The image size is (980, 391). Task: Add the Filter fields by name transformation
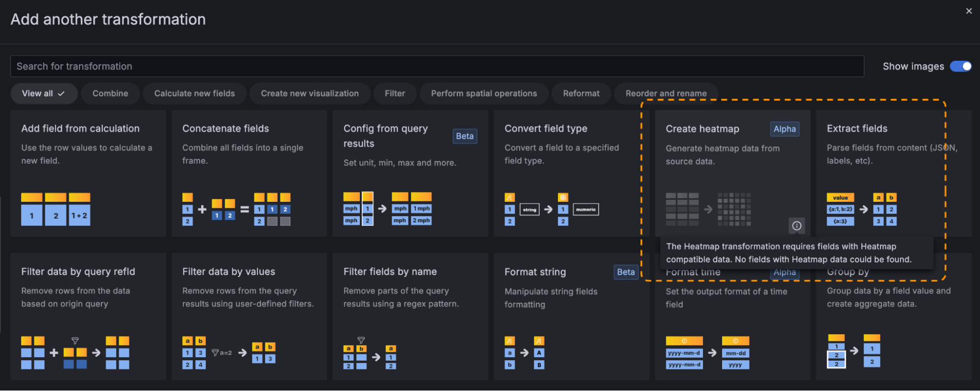410,294
